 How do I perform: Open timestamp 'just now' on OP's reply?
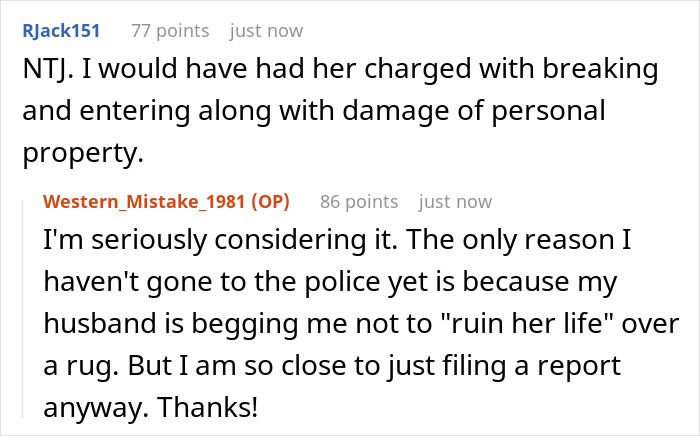coord(456,201)
